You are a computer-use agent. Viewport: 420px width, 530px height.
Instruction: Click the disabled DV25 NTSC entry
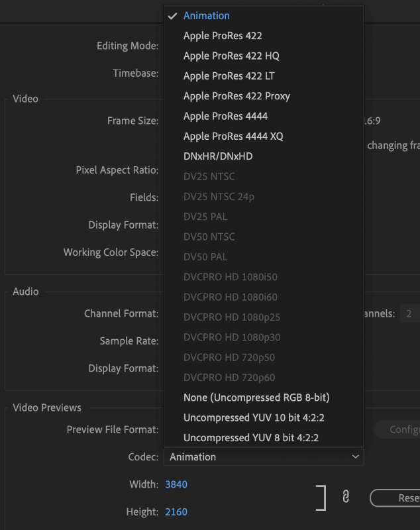coord(264,176)
